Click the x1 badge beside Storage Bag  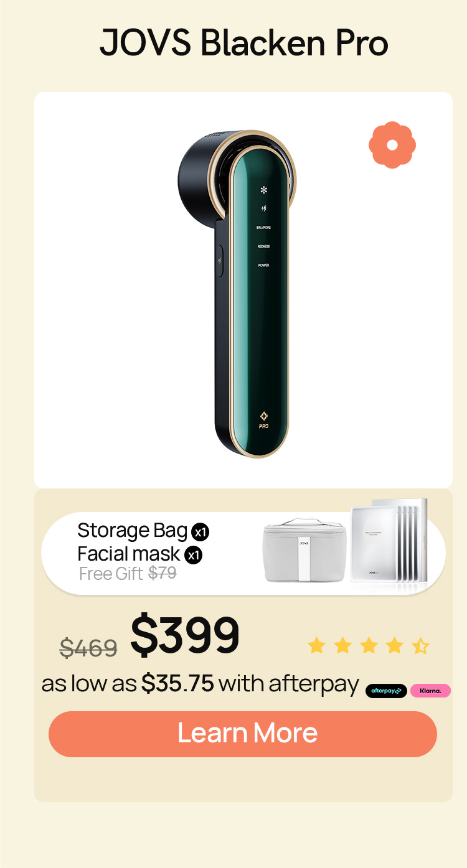(200, 532)
